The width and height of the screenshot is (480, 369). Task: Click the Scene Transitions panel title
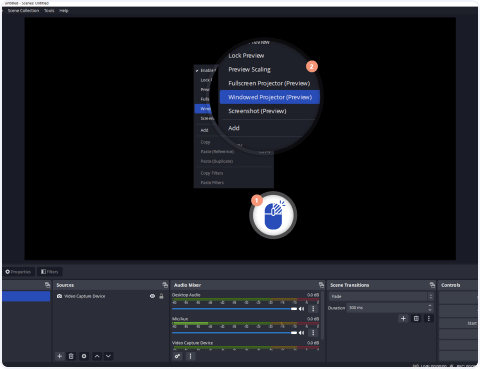(350, 285)
